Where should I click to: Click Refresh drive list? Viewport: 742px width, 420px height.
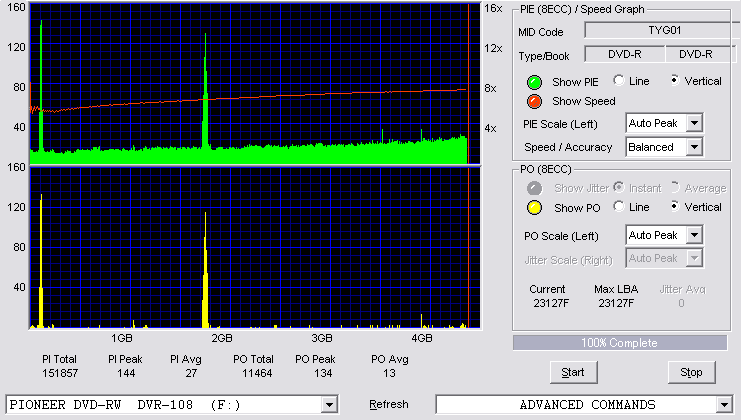click(389, 404)
